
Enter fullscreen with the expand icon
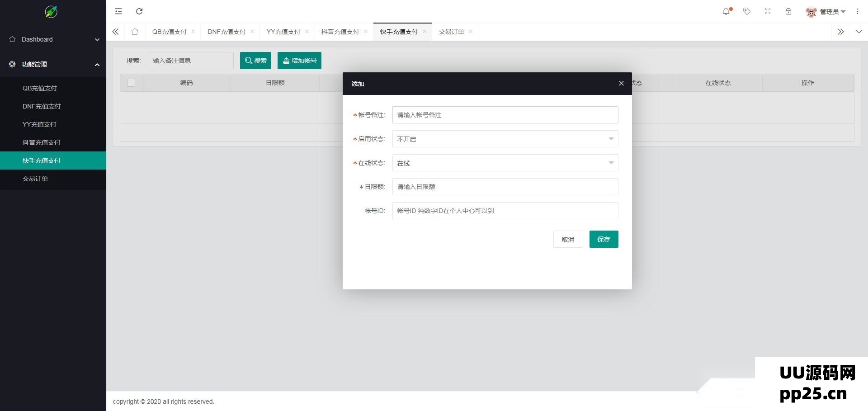coord(768,11)
